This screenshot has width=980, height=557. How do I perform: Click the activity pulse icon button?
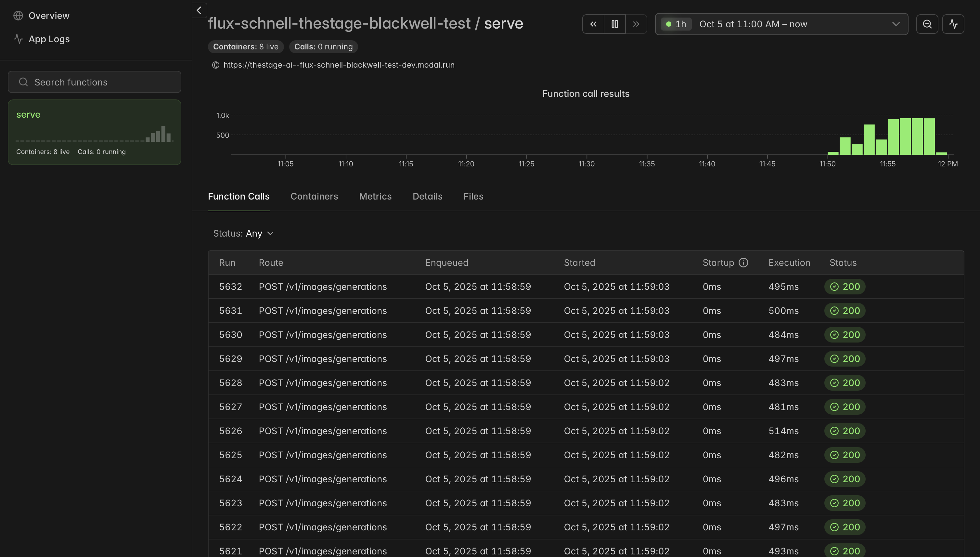coord(953,24)
